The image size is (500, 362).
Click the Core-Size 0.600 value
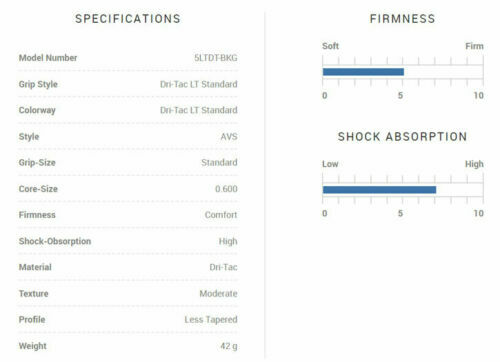226,189
